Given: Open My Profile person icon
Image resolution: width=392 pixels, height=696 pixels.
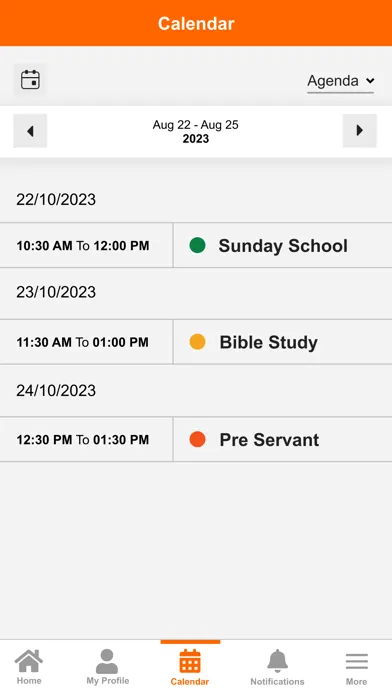Looking at the screenshot, I should coord(107,661).
